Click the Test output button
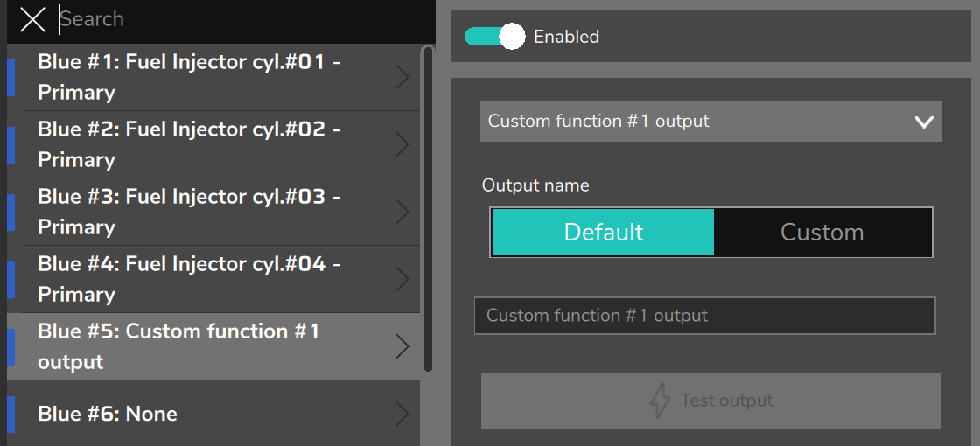Screen dimensions: 980x446 pyautogui.click(x=710, y=401)
